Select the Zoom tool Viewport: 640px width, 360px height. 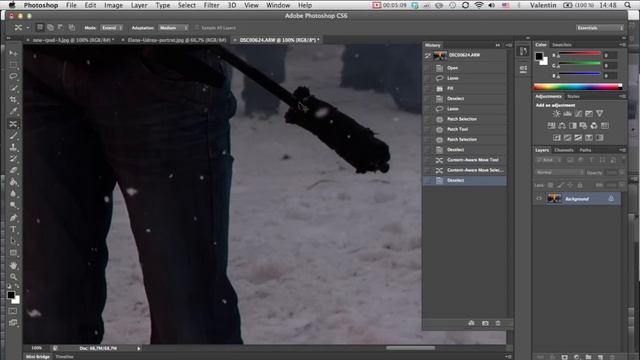tap(13, 277)
